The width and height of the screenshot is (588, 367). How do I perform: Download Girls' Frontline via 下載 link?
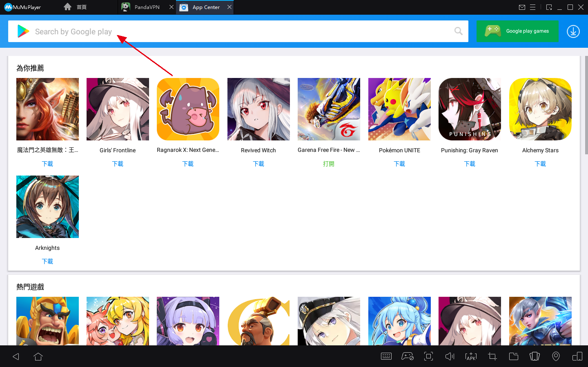(x=118, y=164)
